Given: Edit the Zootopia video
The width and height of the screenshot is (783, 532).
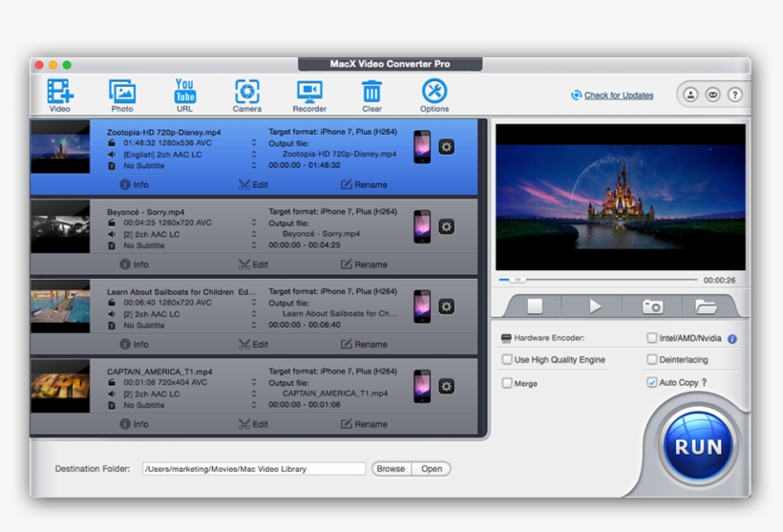Looking at the screenshot, I should tap(253, 185).
